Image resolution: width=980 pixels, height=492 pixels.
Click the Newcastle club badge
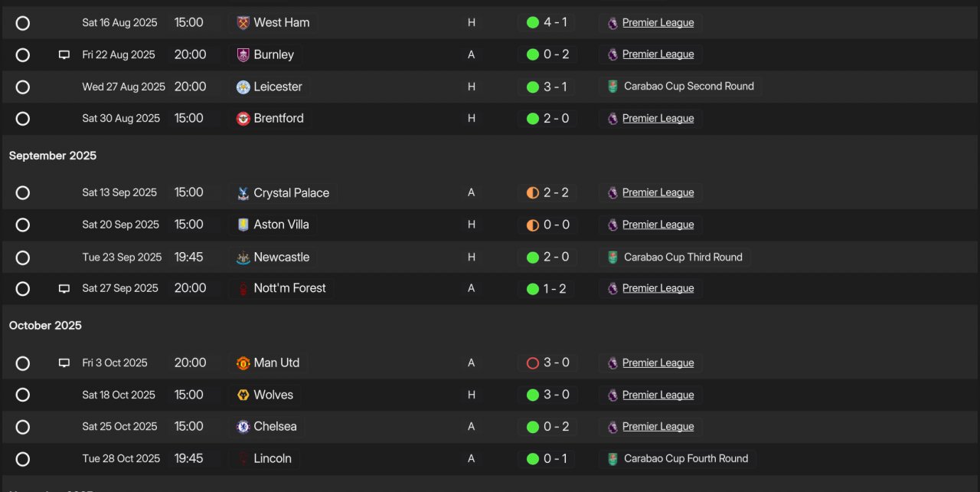[243, 257]
